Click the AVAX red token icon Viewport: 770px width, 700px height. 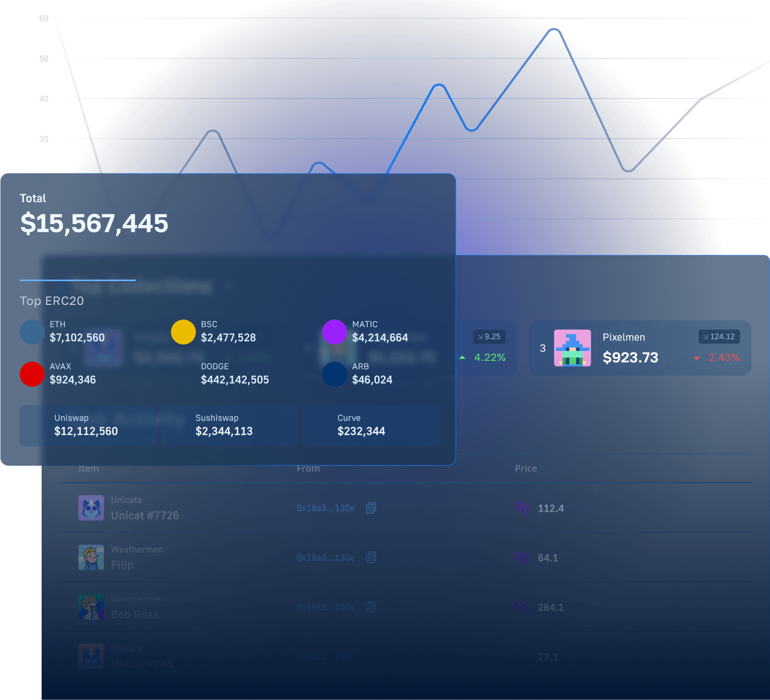(32, 374)
